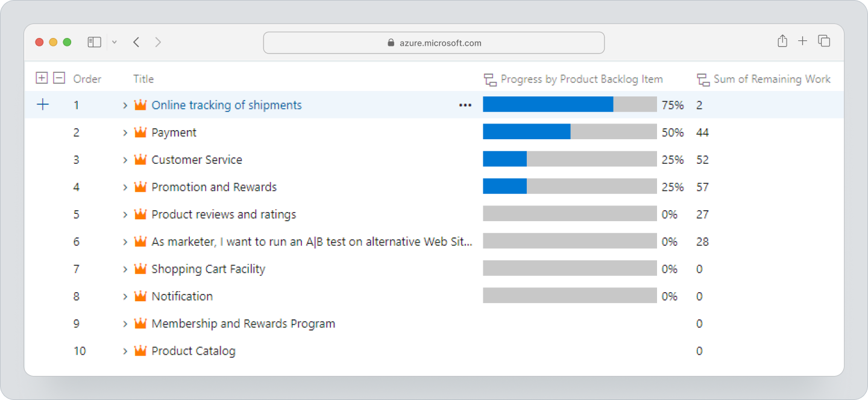Click the Title column header
The image size is (868, 400).
pyautogui.click(x=143, y=79)
